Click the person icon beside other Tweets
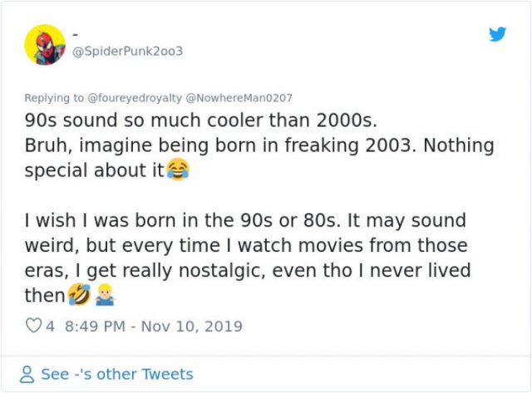 pyautogui.click(x=28, y=374)
